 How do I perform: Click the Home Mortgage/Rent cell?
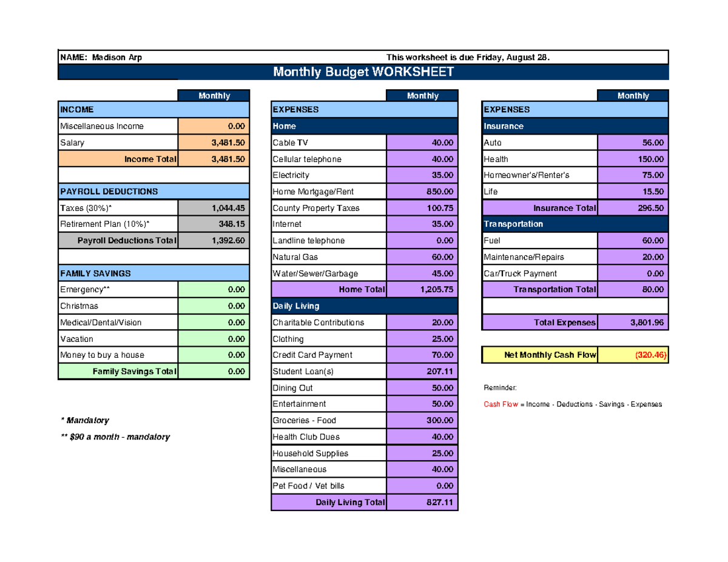click(328, 191)
